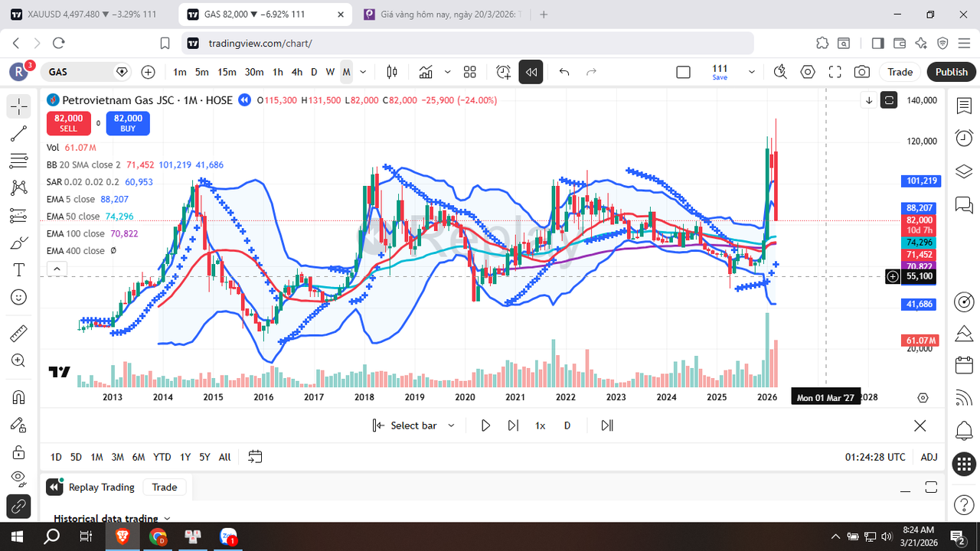
Task: Close the replay control bar
Action: click(x=920, y=425)
